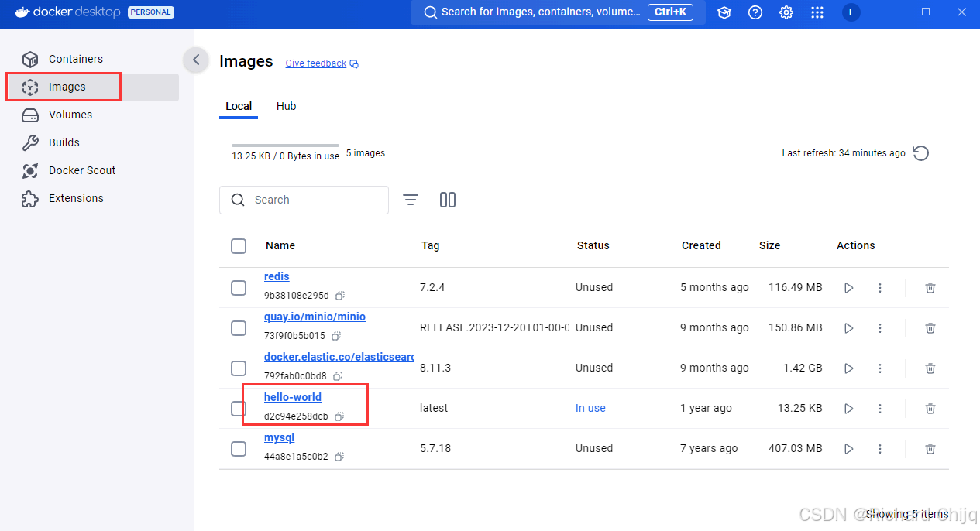Sort by the Name column header
Image resolution: width=980 pixels, height=531 pixels.
[x=280, y=245]
